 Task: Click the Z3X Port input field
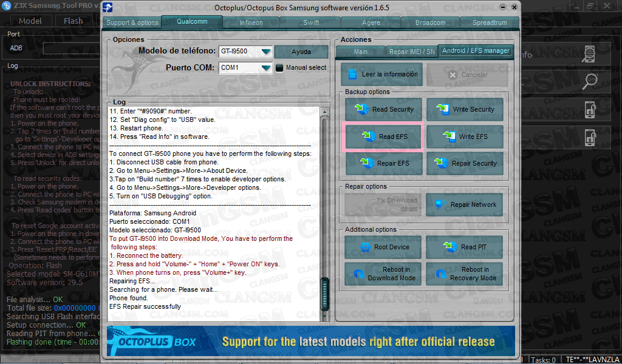pos(72,48)
